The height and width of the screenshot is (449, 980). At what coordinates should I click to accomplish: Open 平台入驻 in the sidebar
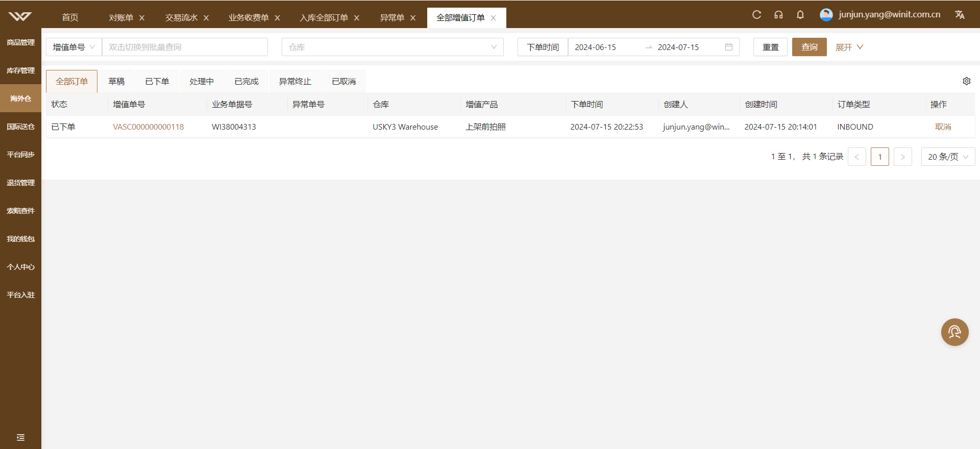click(x=20, y=295)
